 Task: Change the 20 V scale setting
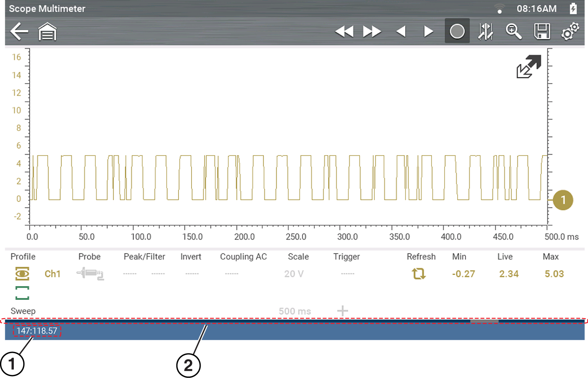pyautogui.click(x=294, y=274)
